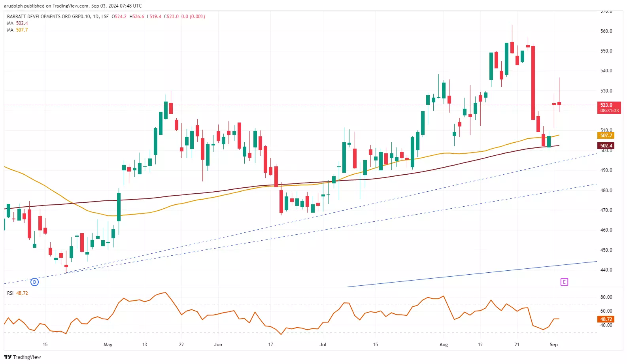Click the 'Jul' date axis label
The height and width of the screenshot is (364, 627).
click(323, 345)
